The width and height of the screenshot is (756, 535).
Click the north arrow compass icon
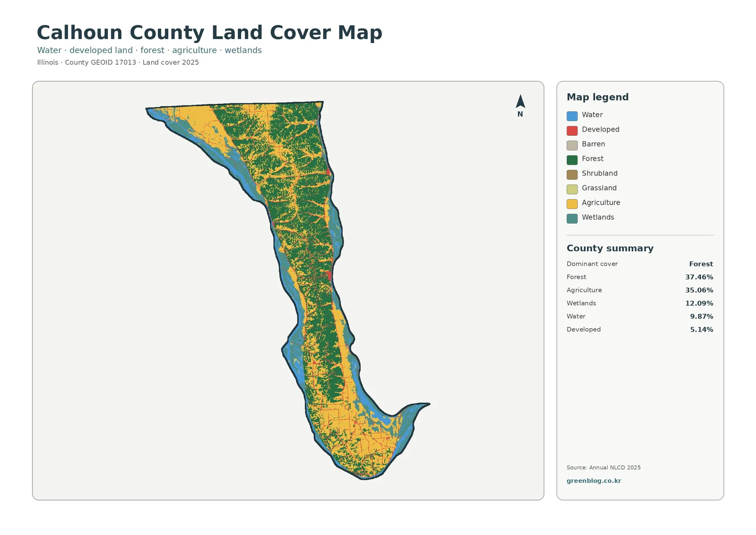click(x=520, y=106)
